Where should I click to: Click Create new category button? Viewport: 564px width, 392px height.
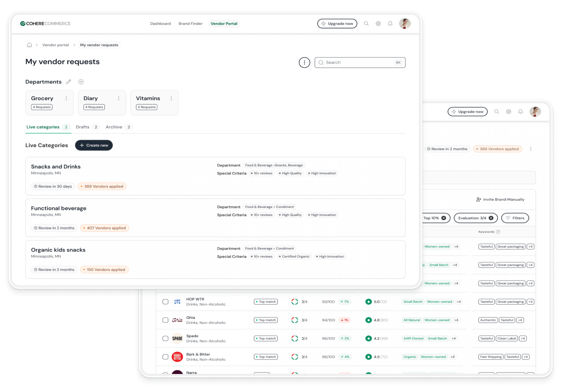pyautogui.click(x=94, y=145)
